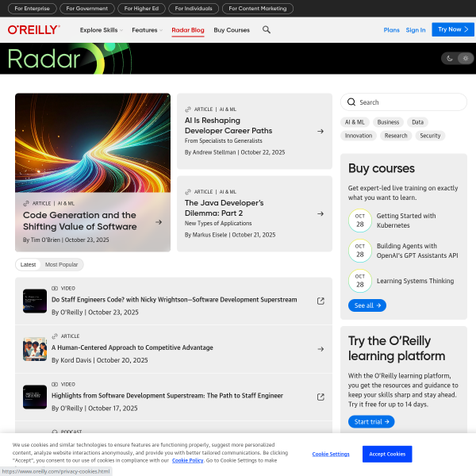Filter by Business tag
The height and width of the screenshot is (476, 476).
[x=388, y=122]
